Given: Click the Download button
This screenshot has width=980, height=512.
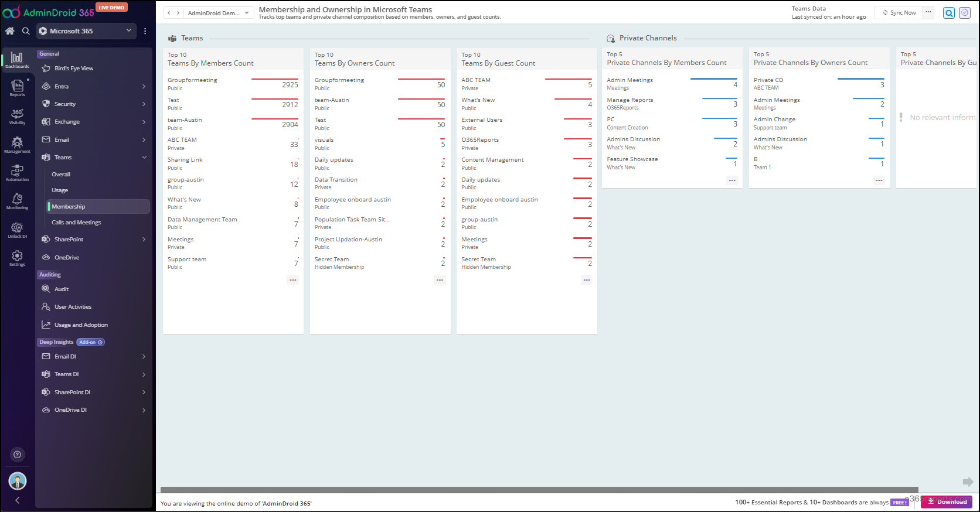Looking at the screenshot, I should tap(947, 502).
